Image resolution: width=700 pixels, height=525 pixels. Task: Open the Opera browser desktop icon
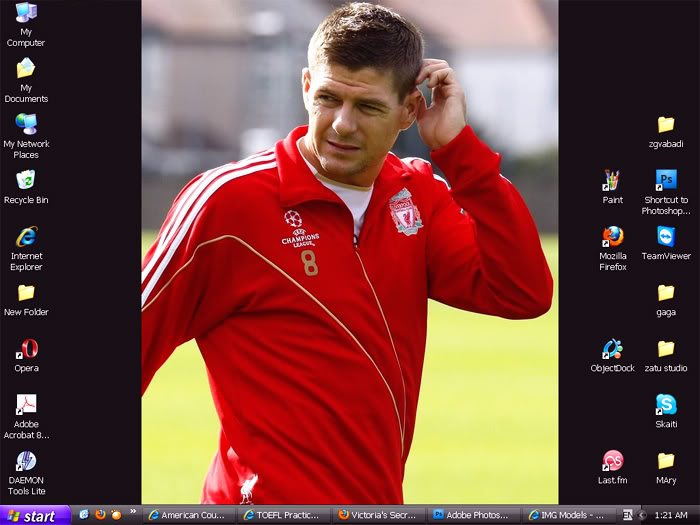pyautogui.click(x=26, y=349)
